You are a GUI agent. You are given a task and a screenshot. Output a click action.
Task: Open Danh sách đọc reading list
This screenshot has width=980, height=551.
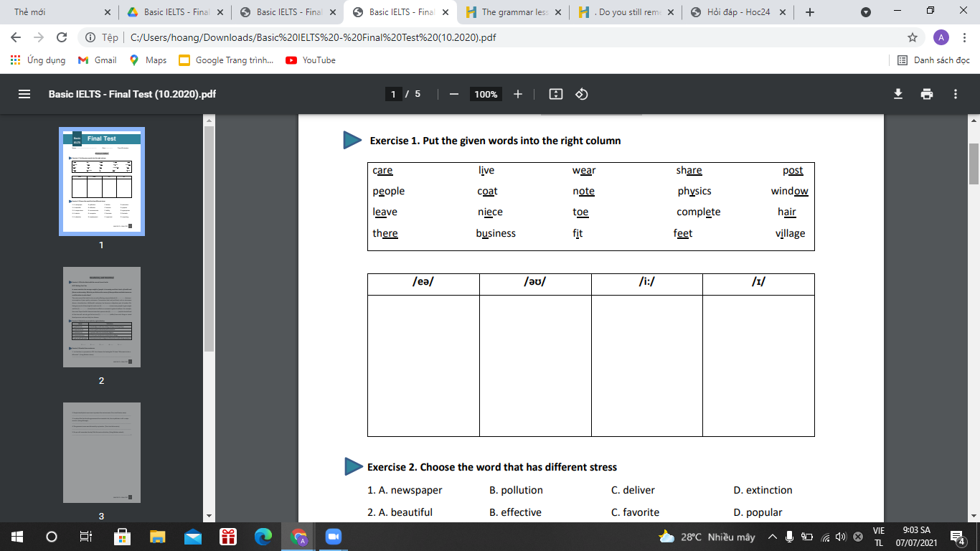click(933, 60)
